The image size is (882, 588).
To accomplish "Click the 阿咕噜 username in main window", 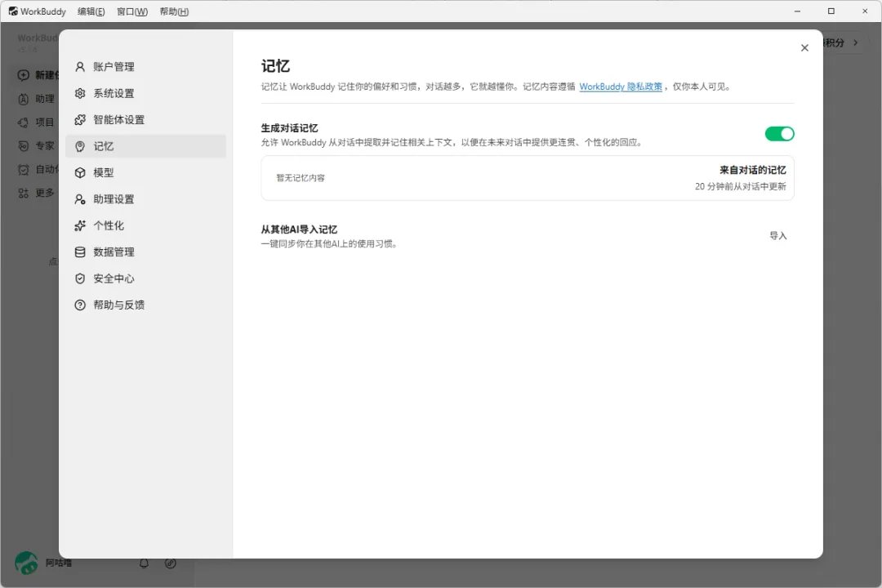I will [59, 563].
